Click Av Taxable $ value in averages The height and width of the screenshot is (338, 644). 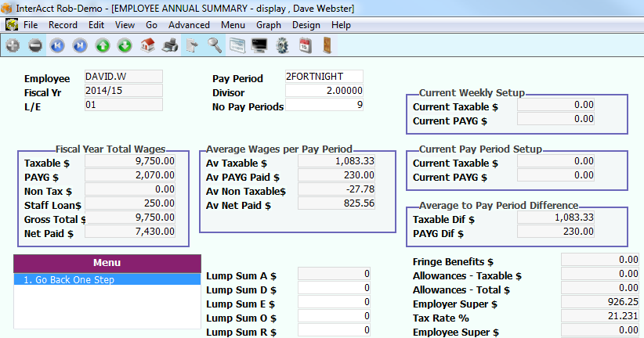tap(336, 161)
